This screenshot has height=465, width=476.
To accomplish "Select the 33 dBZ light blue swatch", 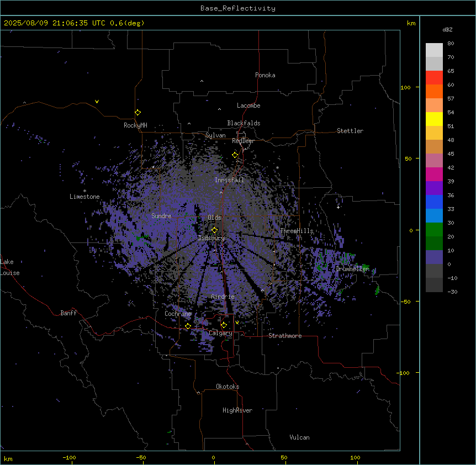I will point(434,216).
